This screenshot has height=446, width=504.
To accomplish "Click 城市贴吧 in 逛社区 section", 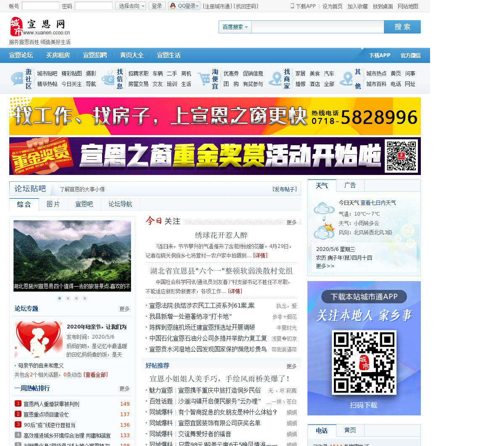I will [47, 73].
